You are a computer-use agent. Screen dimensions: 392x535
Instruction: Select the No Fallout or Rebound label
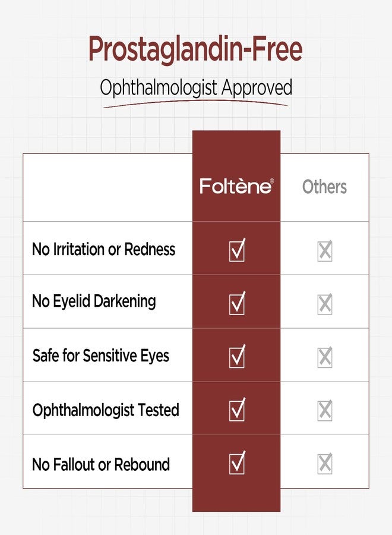101,464
